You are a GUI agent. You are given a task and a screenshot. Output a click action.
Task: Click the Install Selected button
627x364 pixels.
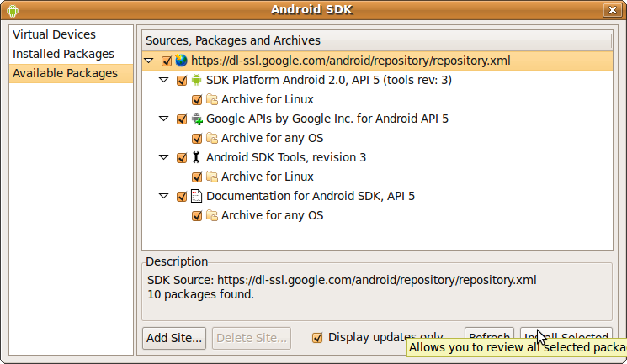click(566, 335)
